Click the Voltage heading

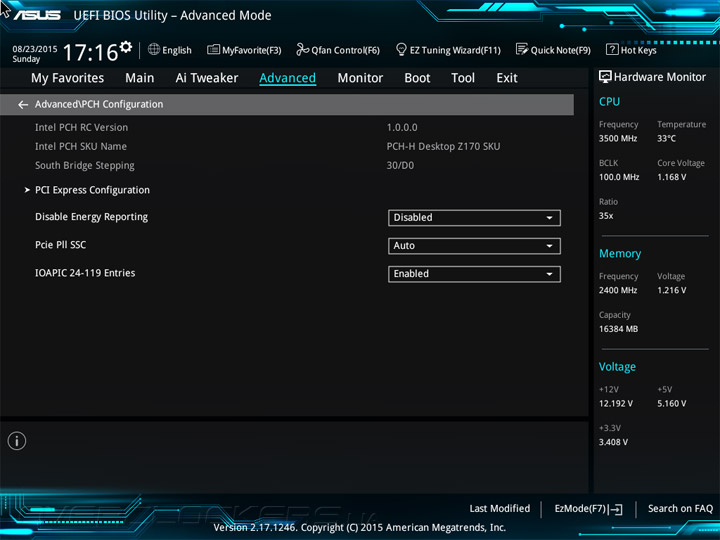click(x=617, y=367)
